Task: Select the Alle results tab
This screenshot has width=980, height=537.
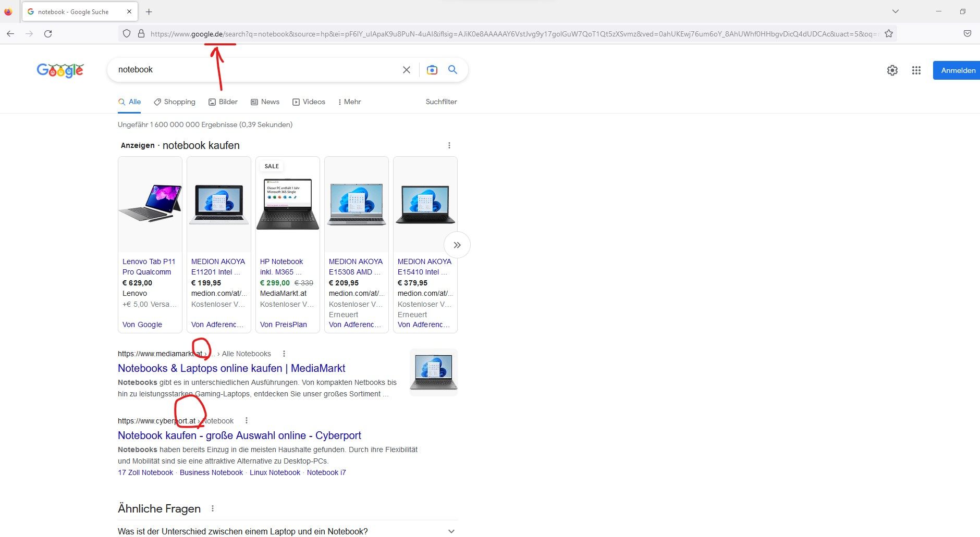Action: tap(129, 102)
